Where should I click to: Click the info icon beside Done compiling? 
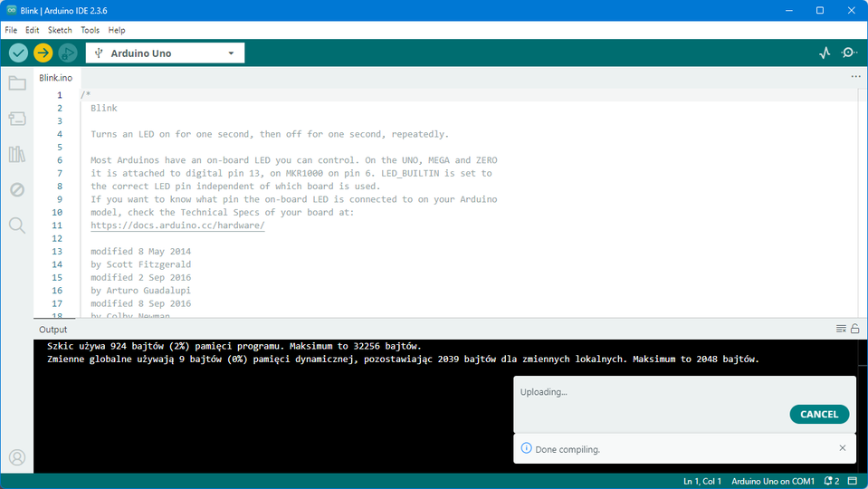click(527, 448)
